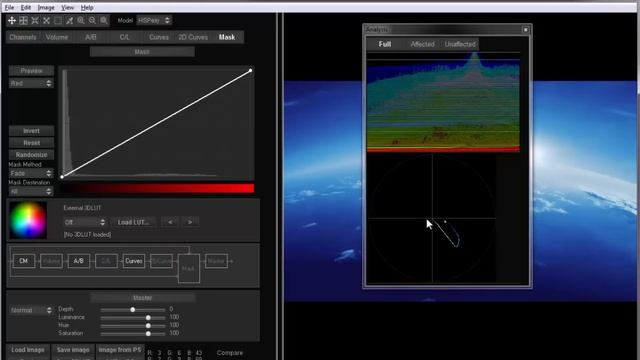Open the Red channel dropdown

[x=31, y=83]
